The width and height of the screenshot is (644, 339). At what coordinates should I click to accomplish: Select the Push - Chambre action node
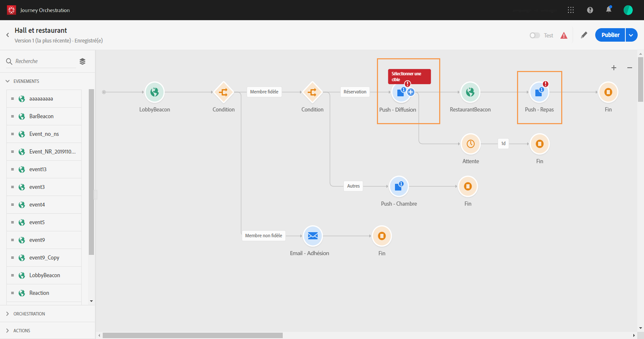[x=399, y=186]
